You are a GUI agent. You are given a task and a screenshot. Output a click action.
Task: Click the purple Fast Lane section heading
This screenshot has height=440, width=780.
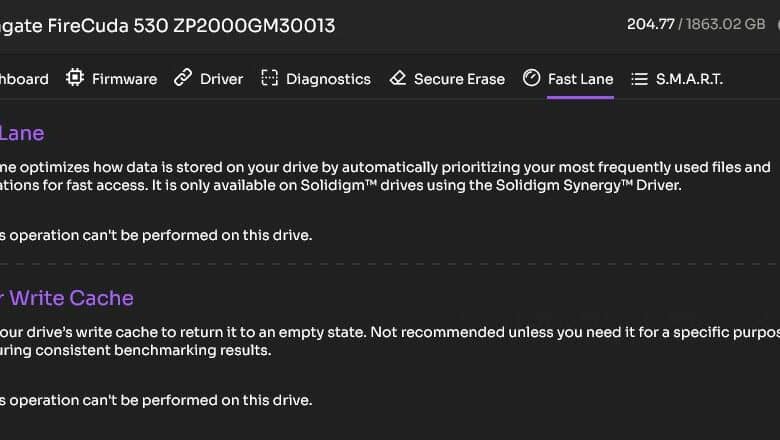click(x=22, y=133)
